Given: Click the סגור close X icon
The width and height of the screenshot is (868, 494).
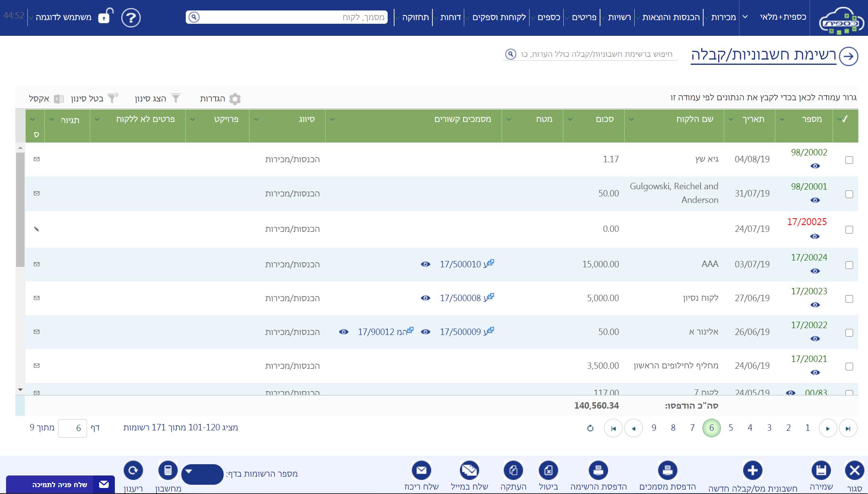Looking at the screenshot, I should pos(854,470).
